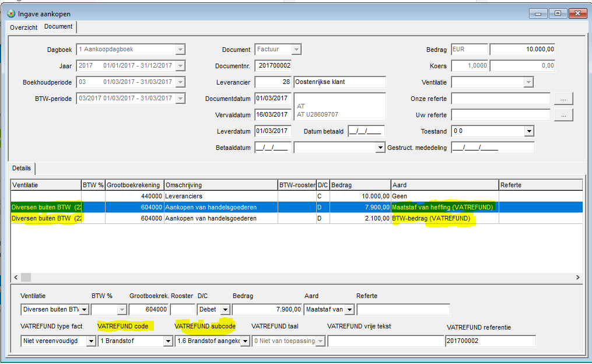Expand the VATREFUND subcode dropdown

pyautogui.click(x=246, y=341)
